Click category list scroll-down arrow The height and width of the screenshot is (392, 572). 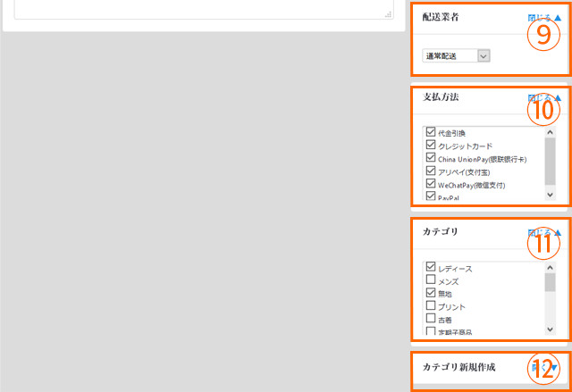550,329
